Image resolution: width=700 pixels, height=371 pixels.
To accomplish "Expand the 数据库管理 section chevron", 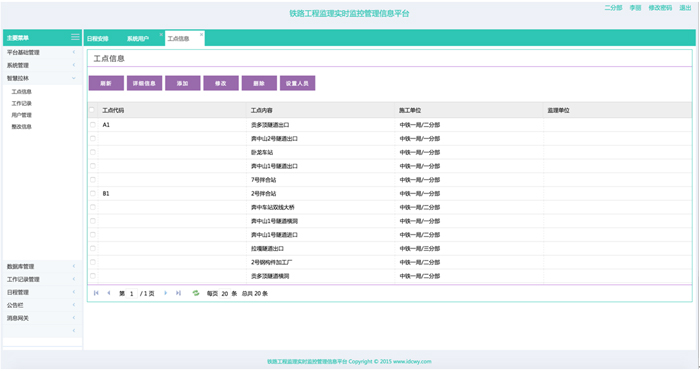I will coord(74,266).
